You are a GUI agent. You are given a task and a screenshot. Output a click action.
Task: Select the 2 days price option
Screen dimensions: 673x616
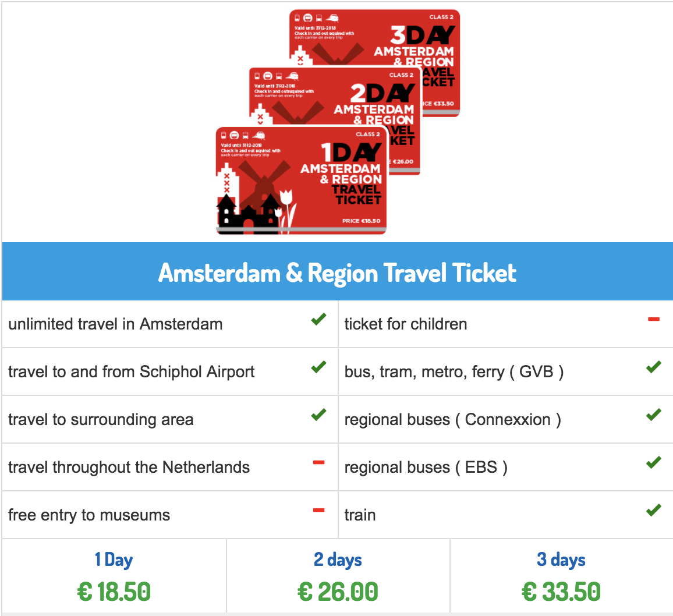pyautogui.click(x=338, y=576)
